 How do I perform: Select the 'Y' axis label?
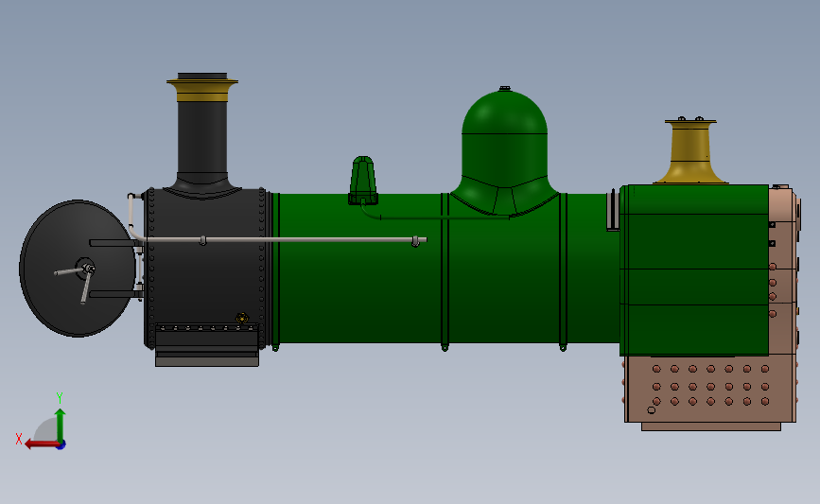click(x=60, y=398)
